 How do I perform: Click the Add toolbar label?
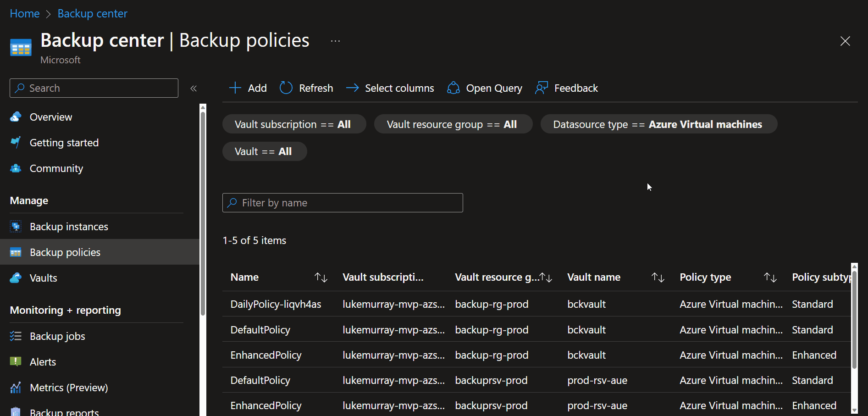point(257,88)
